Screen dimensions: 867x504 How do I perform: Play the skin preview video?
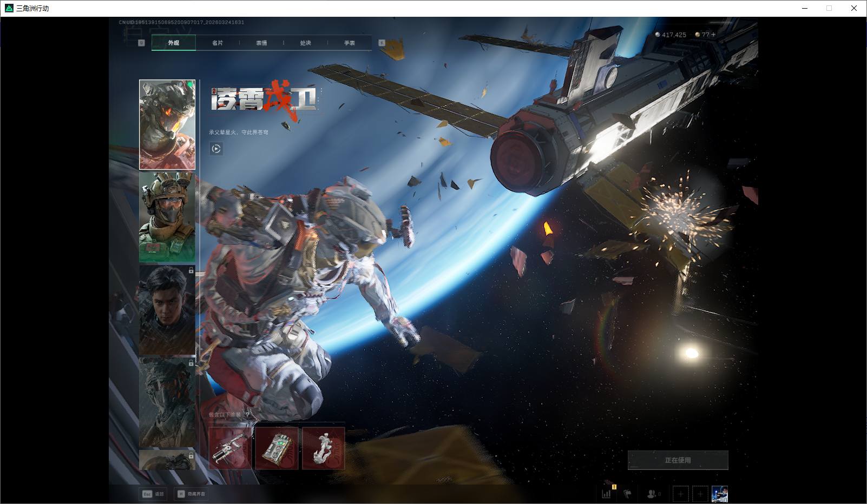216,149
